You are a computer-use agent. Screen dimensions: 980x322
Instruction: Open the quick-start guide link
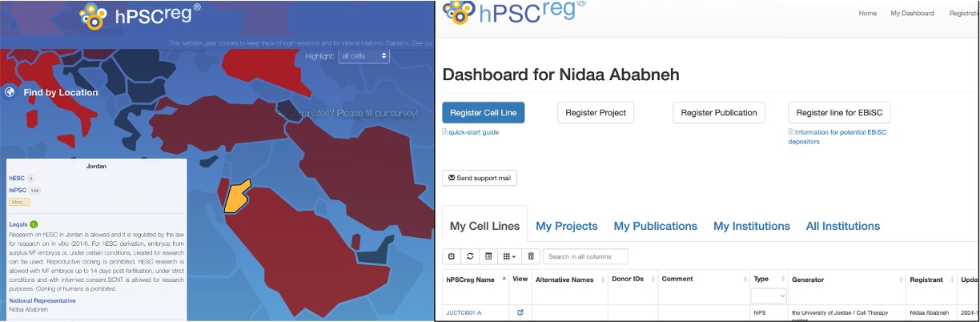pos(474,132)
